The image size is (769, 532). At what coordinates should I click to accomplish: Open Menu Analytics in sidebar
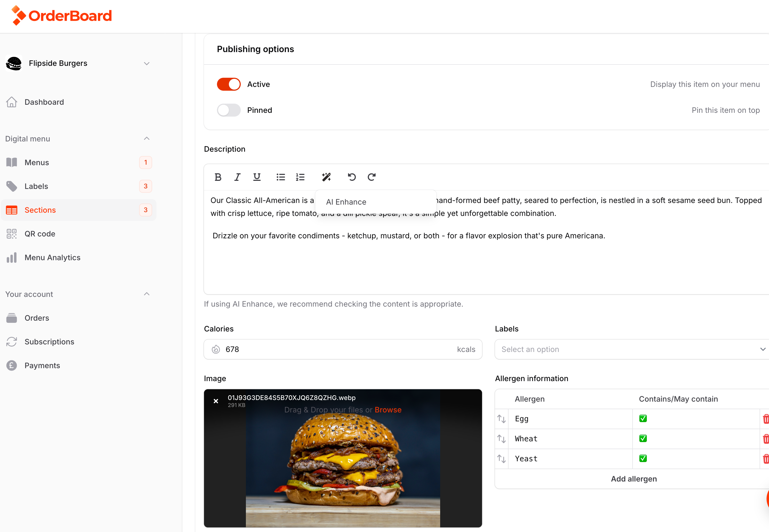point(52,258)
